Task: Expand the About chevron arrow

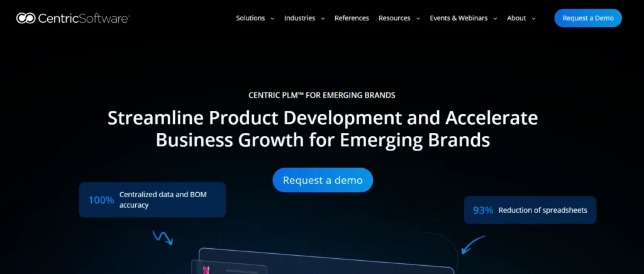Action: tap(533, 18)
